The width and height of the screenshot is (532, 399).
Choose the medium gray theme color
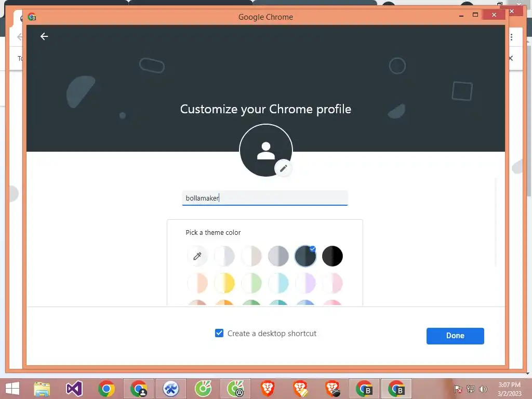(278, 256)
